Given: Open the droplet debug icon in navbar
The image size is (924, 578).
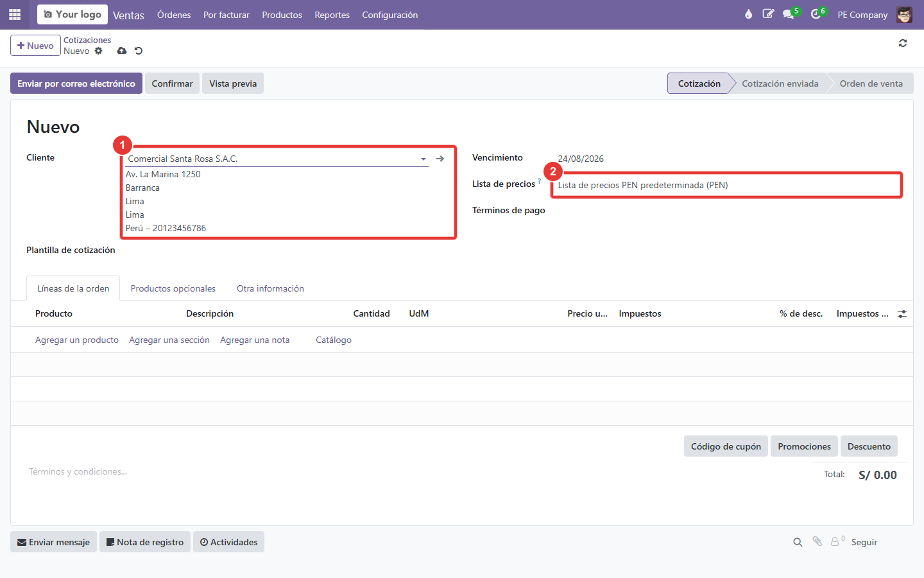Looking at the screenshot, I should (748, 14).
